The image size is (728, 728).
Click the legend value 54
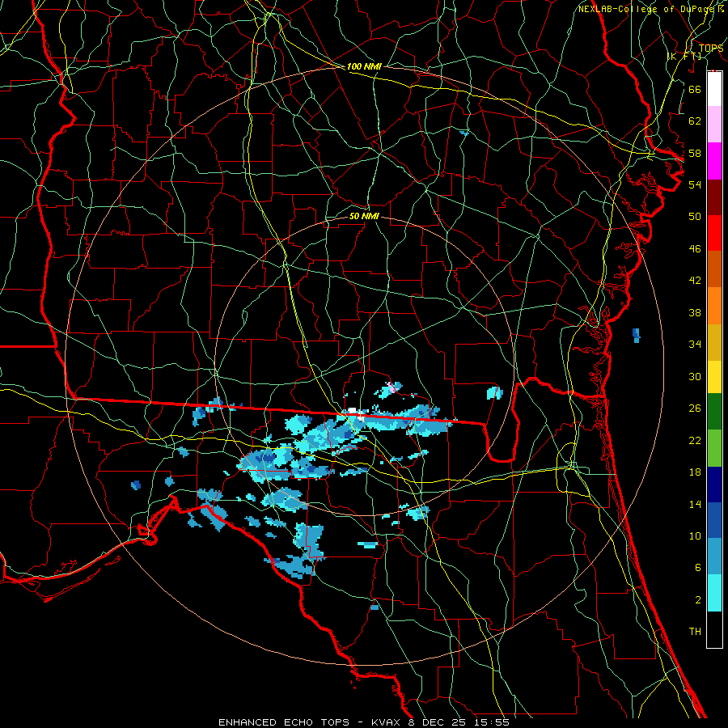695,184
